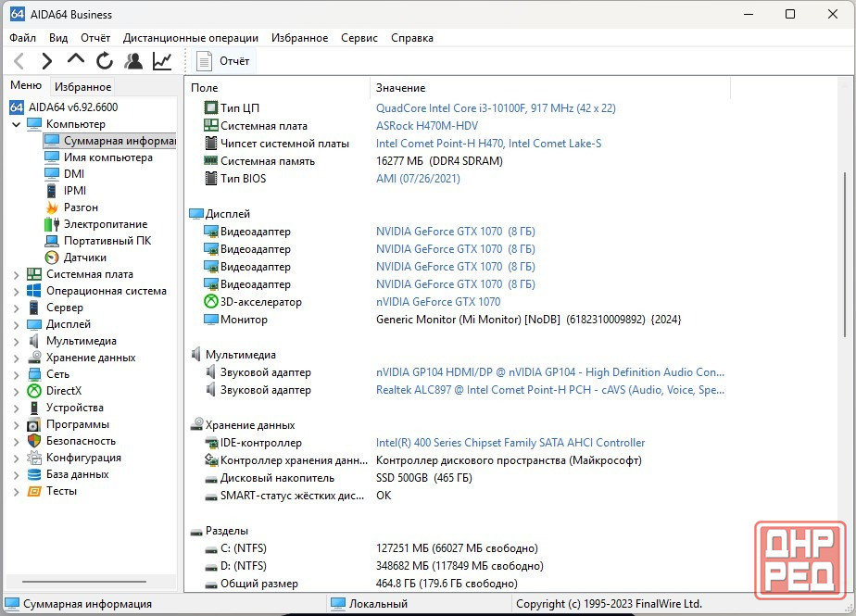The height and width of the screenshot is (616, 856).
Task: Open the user management icon in the toolbar
Action: 133,60
